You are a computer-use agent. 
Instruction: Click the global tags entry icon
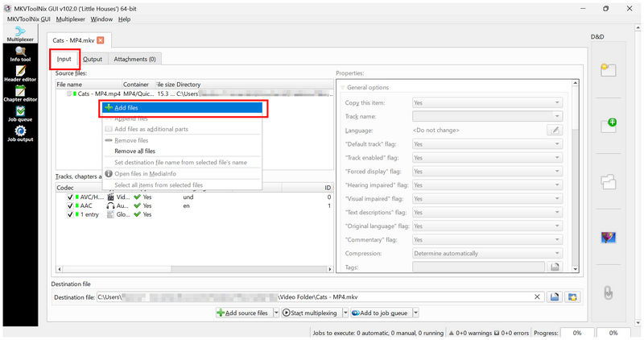[x=110, y=214]
